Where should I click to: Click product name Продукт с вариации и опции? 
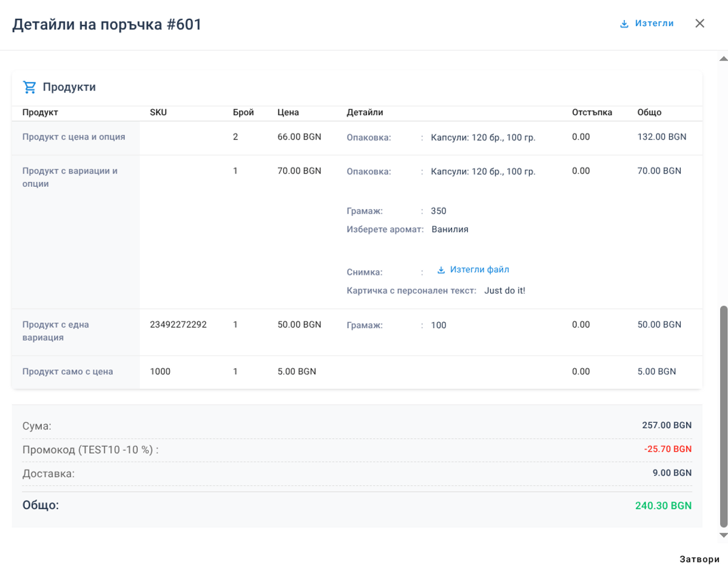[x=70, y=177]
